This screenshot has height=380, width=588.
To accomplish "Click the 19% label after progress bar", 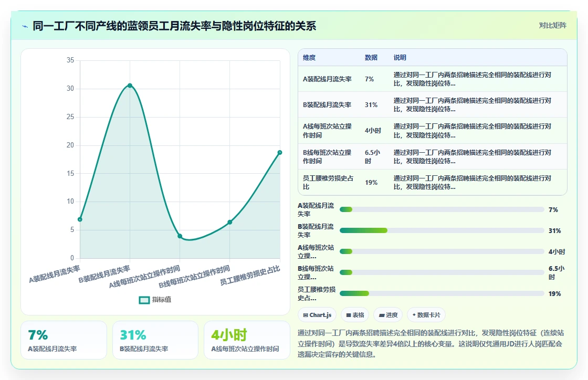I will [555, 294].
